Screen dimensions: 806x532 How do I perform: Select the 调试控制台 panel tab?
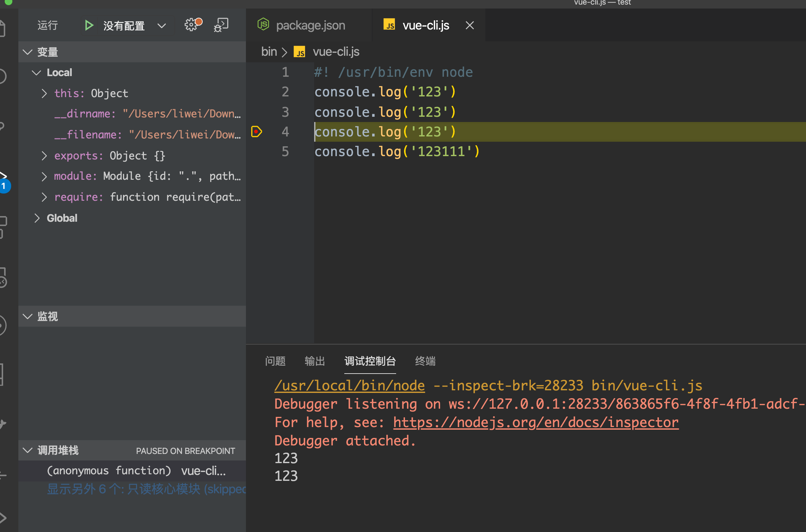[370, 361]
